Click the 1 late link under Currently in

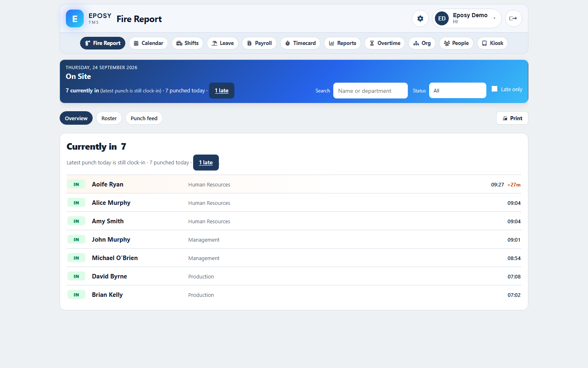206,162
